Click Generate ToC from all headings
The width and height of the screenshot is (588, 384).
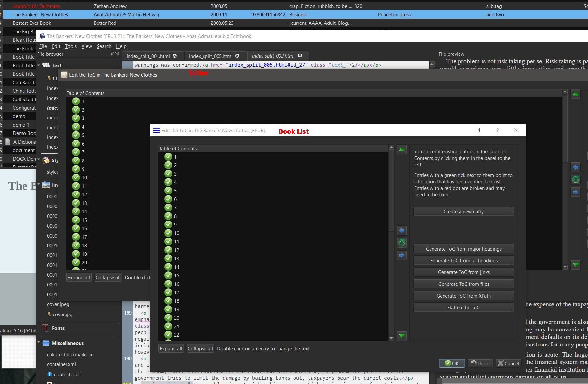(463, 261)
